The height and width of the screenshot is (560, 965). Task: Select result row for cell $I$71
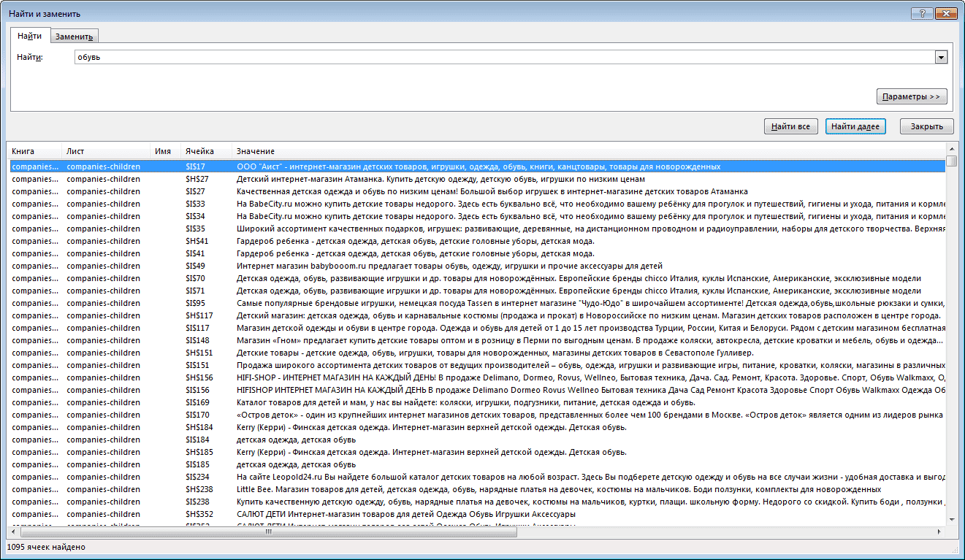tap(476, 291)
